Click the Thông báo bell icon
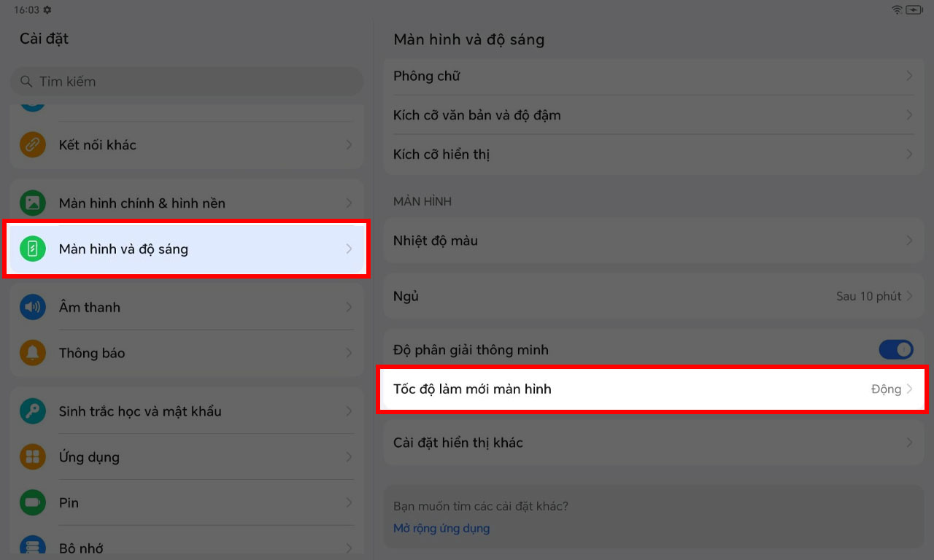This screenshot has width=934, height=560. [32, 353]
